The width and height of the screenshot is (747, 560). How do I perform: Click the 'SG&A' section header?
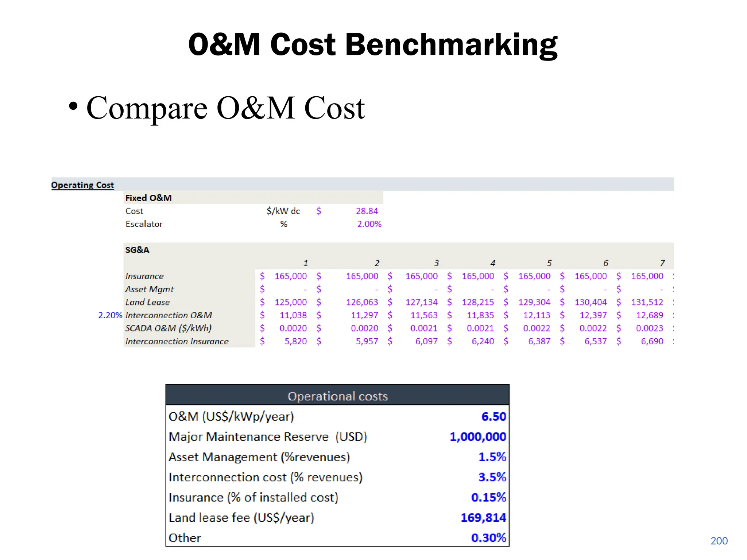tap(137, 250)
